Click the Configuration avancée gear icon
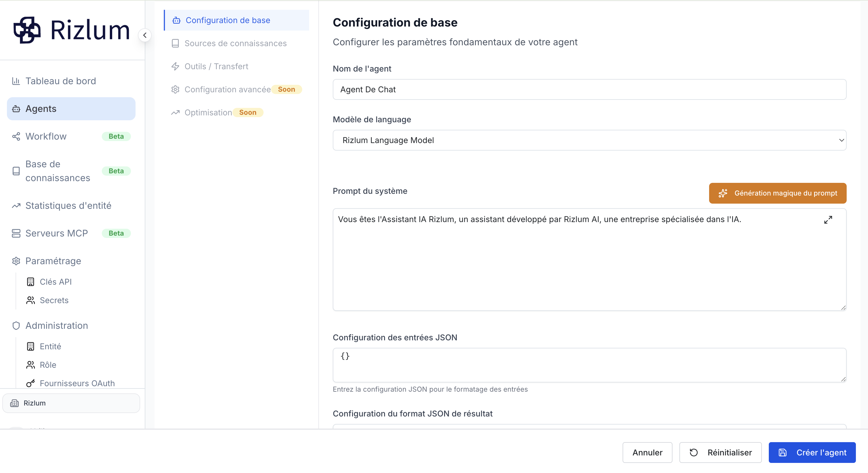Image resolution: width=868 pixels, height=473 pixels. pyautogui.click(x=175, y=90)
